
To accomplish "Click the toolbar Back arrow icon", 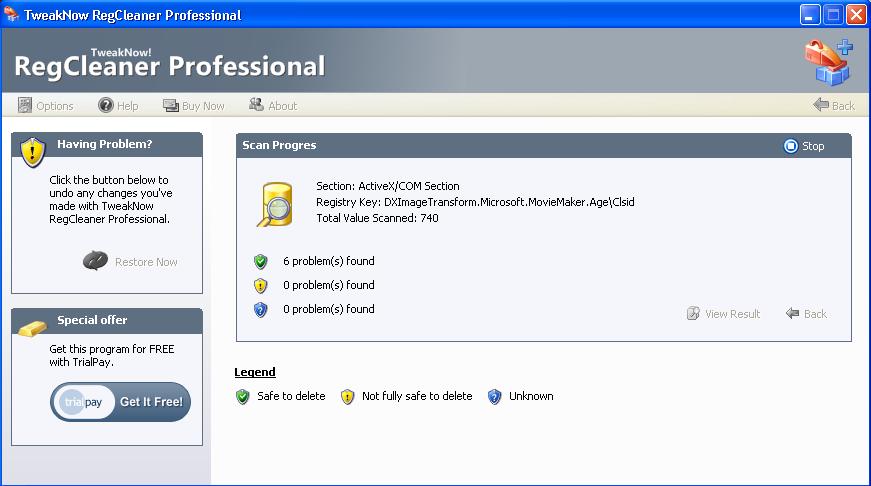I will point(820,104).
